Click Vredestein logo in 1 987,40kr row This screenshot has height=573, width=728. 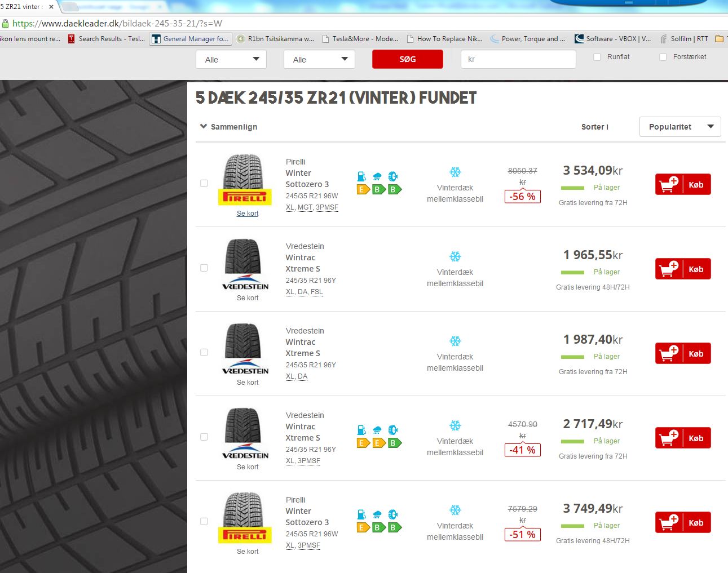tap(245, 366)
